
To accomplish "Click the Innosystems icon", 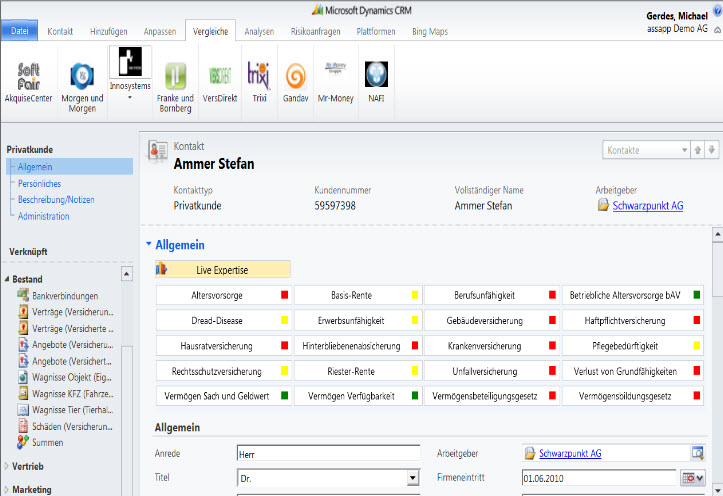I will (130, 62).
